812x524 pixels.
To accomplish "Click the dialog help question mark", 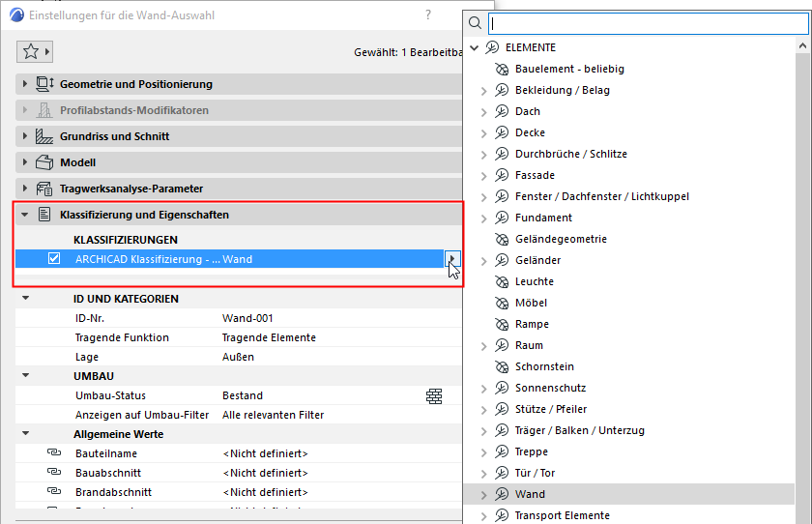I will [428, 15].
